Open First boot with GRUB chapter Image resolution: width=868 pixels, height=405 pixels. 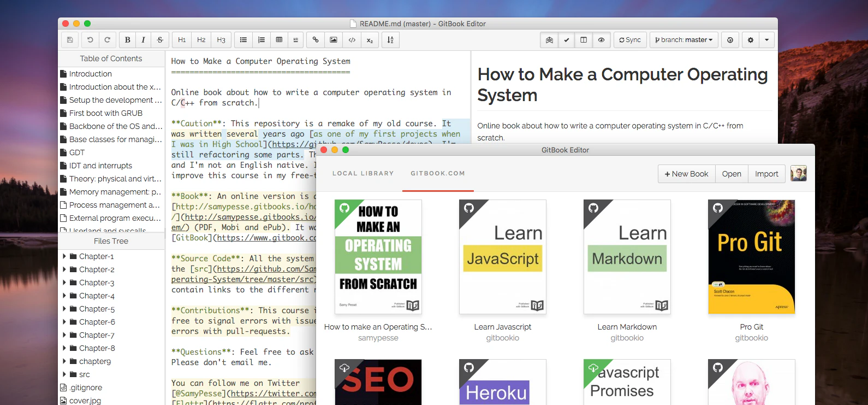pos(111,113)
